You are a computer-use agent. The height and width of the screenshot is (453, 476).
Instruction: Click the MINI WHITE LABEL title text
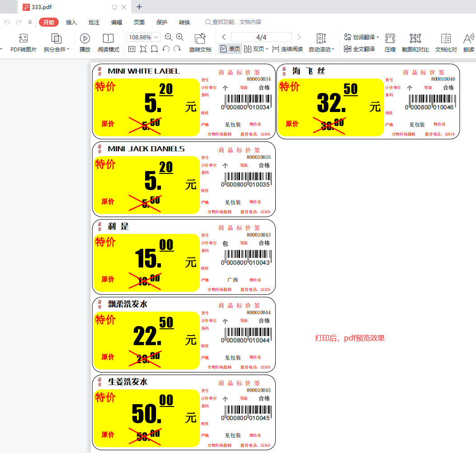pos(144,71)
